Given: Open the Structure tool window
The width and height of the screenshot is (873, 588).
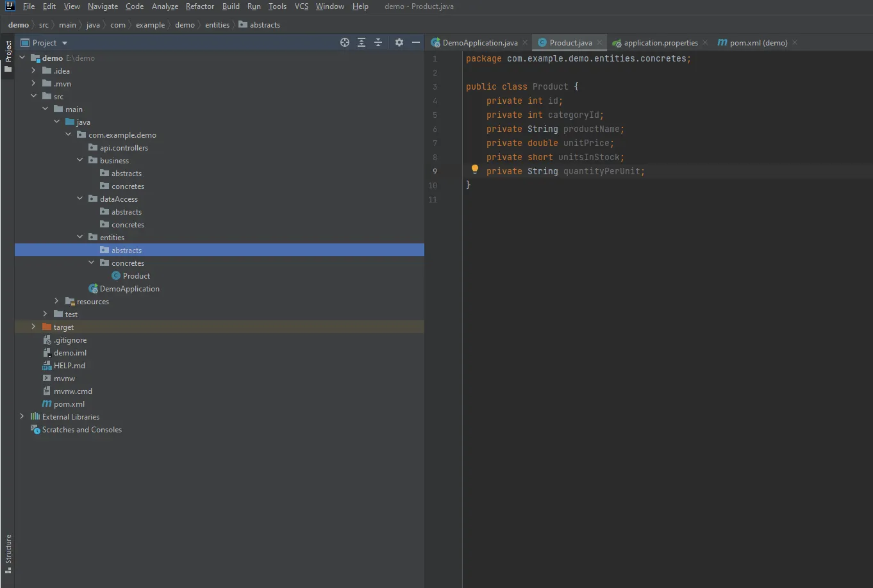Looking at the screenshot, I should point(8,553).
